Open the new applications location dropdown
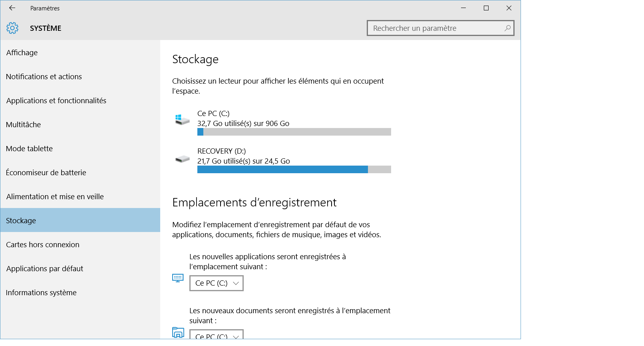644x346 pixels. click(216, 283)
